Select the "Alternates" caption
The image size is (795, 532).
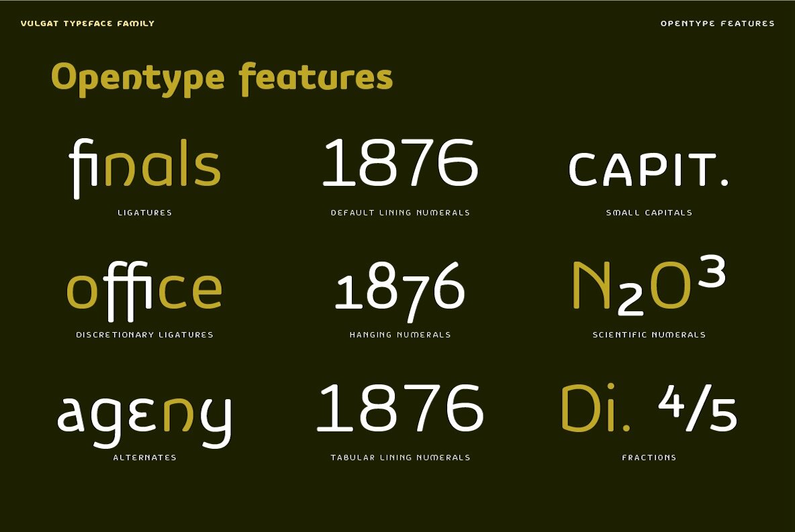145,458
